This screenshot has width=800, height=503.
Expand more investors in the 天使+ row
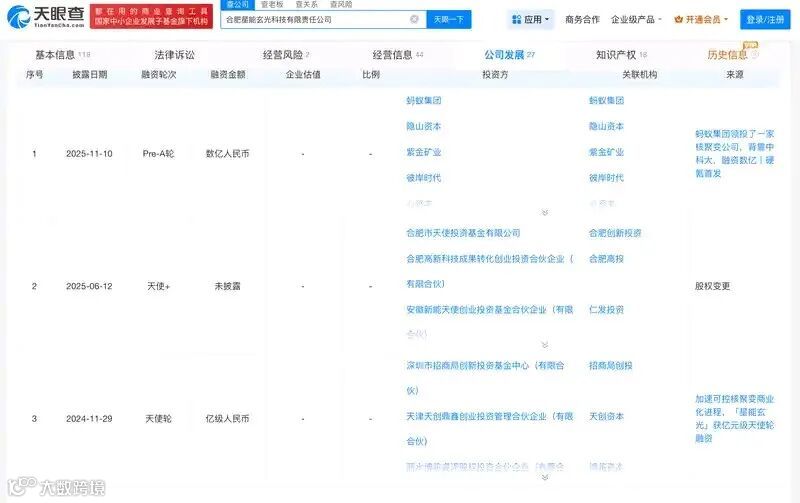[545, 345]
